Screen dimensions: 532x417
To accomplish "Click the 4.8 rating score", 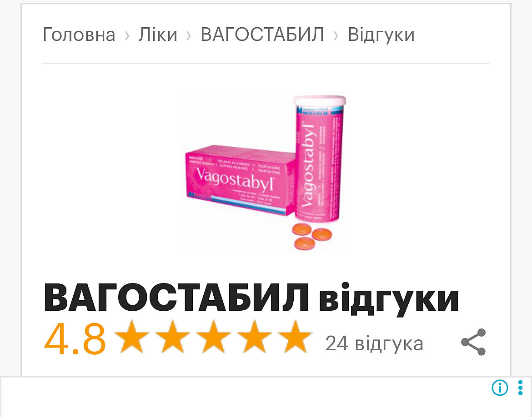I will tap(75, 339).
